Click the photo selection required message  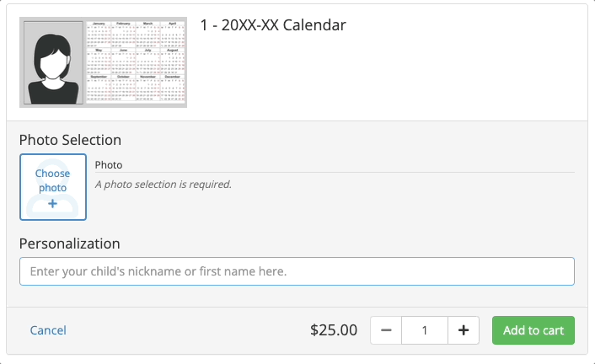tap(163, 184)
